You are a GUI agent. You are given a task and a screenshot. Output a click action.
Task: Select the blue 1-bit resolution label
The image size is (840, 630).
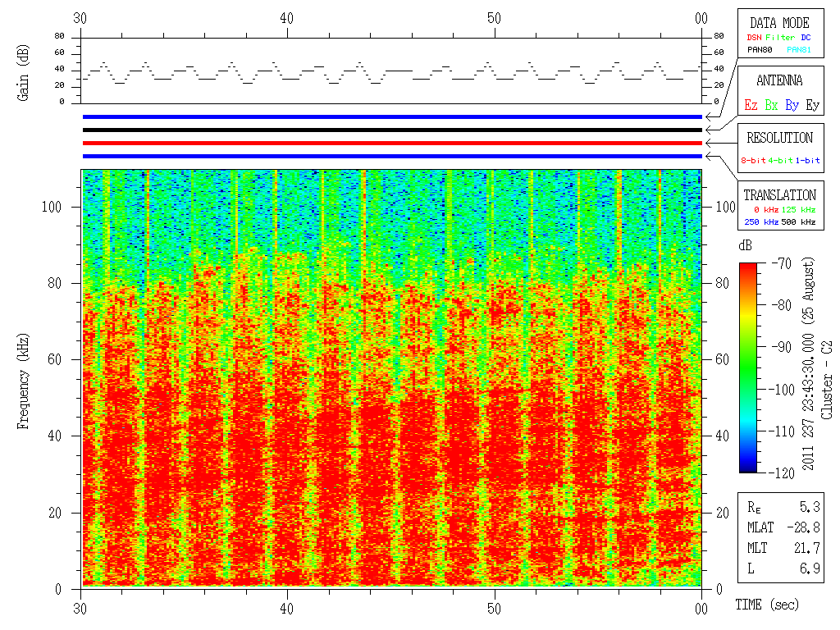pyautogui.click(x=807, y=161)
